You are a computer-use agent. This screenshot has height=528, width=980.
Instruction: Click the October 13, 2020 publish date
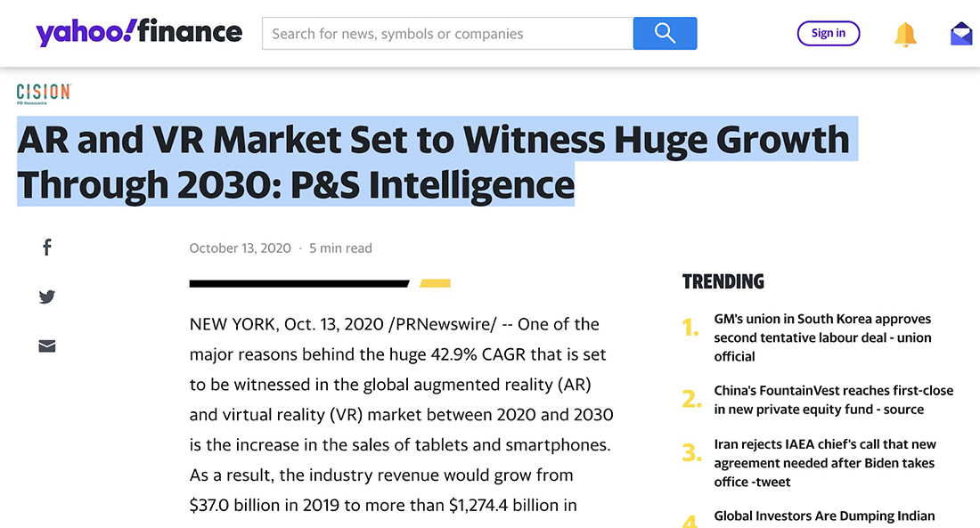click(x=240, y=248)
